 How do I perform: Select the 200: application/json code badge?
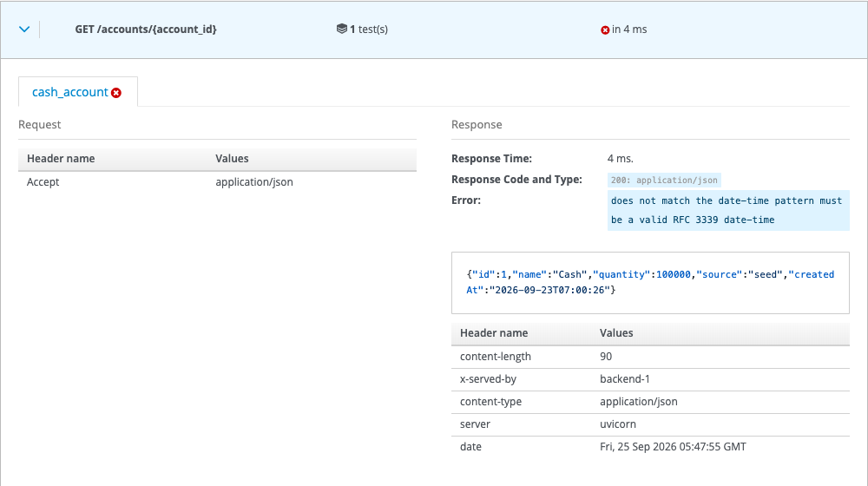(x=664, y=180)
